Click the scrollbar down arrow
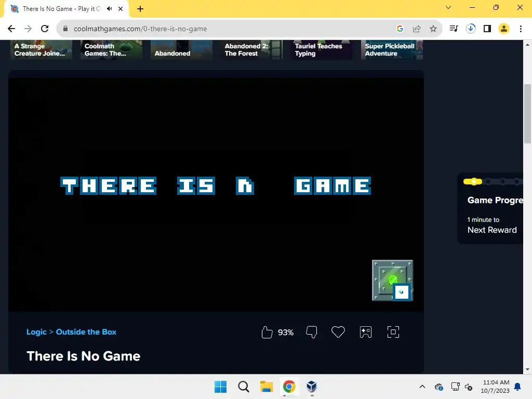532x399 pixels. coord(527,370)
